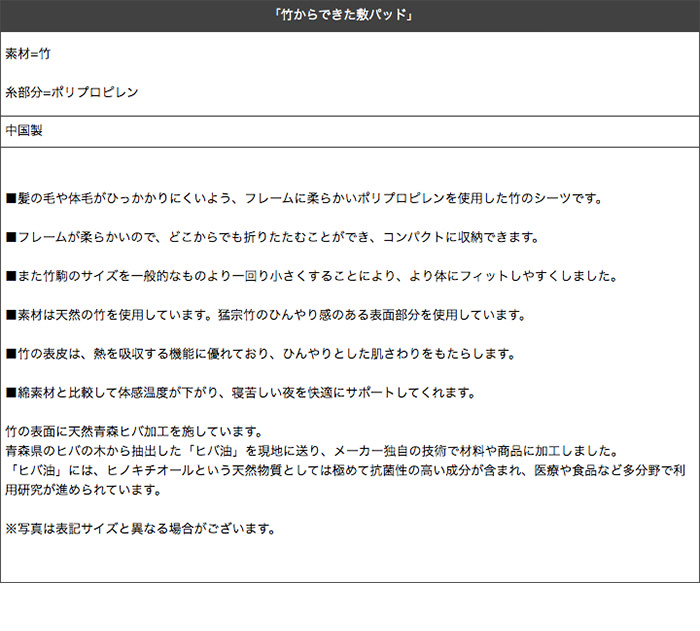Click the line starting 青森県のヒバの木から
700x631 pixels.
pos(312,451)
